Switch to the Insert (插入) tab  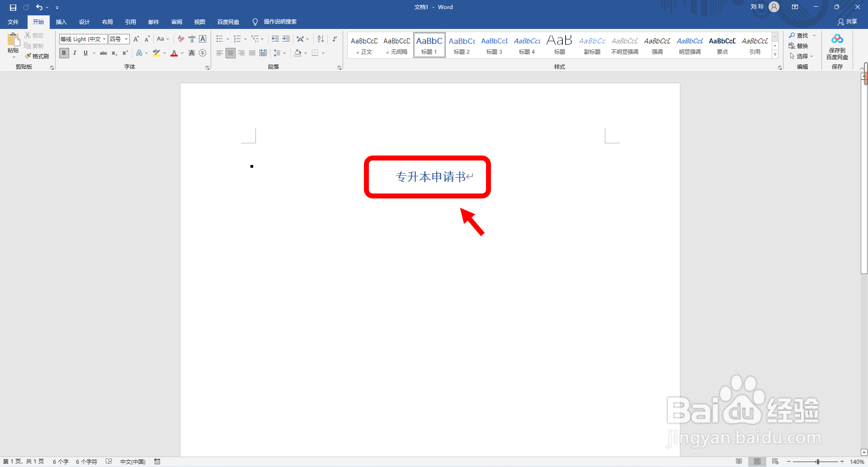tap(61, 22)
